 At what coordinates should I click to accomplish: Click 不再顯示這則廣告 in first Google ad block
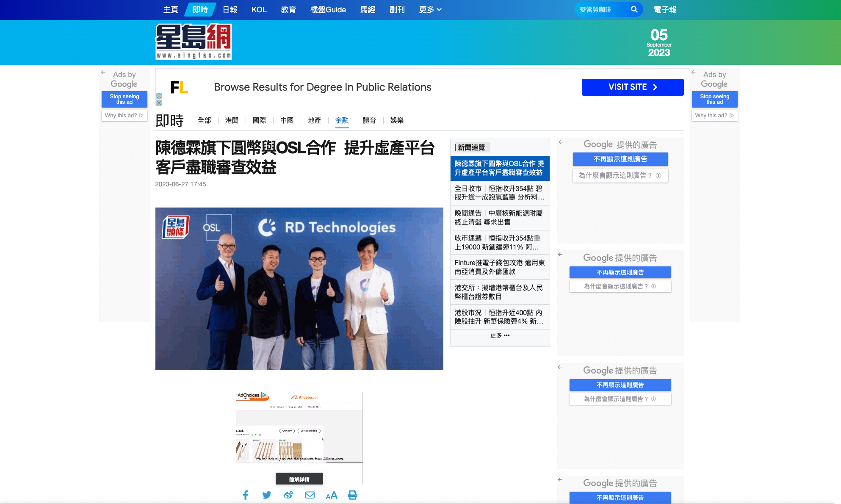coord(620,159)
